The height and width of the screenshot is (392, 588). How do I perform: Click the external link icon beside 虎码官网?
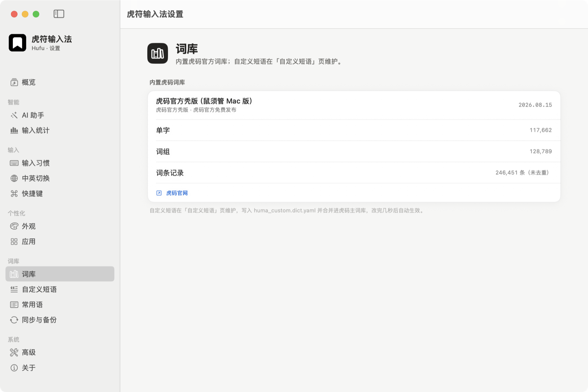pos(159,193)
